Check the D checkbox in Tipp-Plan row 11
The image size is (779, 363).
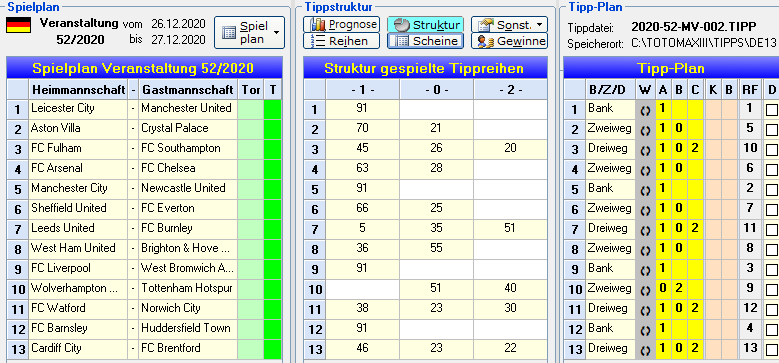[x=772, y=310]
